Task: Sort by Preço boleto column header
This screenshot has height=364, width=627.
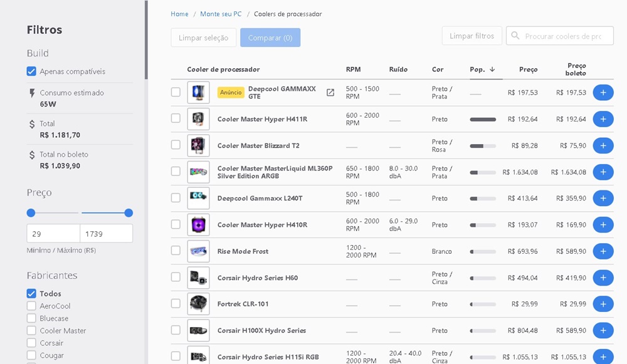Action: point(576,69)
